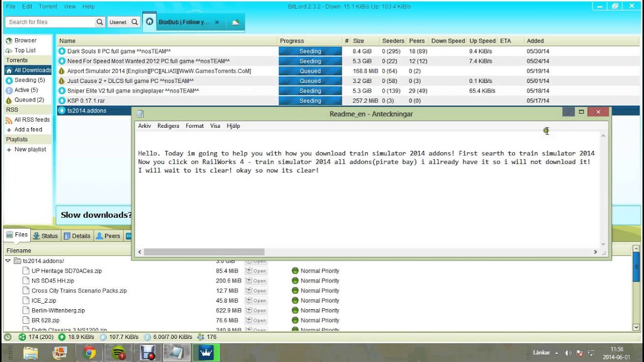Open the View menu in BitLord
The height and width of the screenshot is (362, 644).
(x=70, y=7)
